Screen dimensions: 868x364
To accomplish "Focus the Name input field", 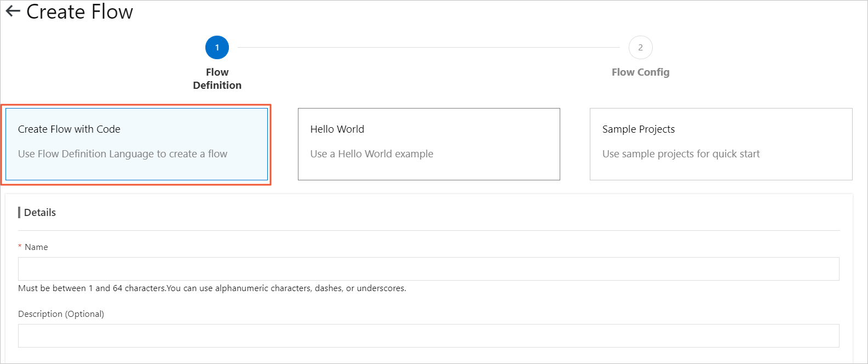I will (428, 269).
